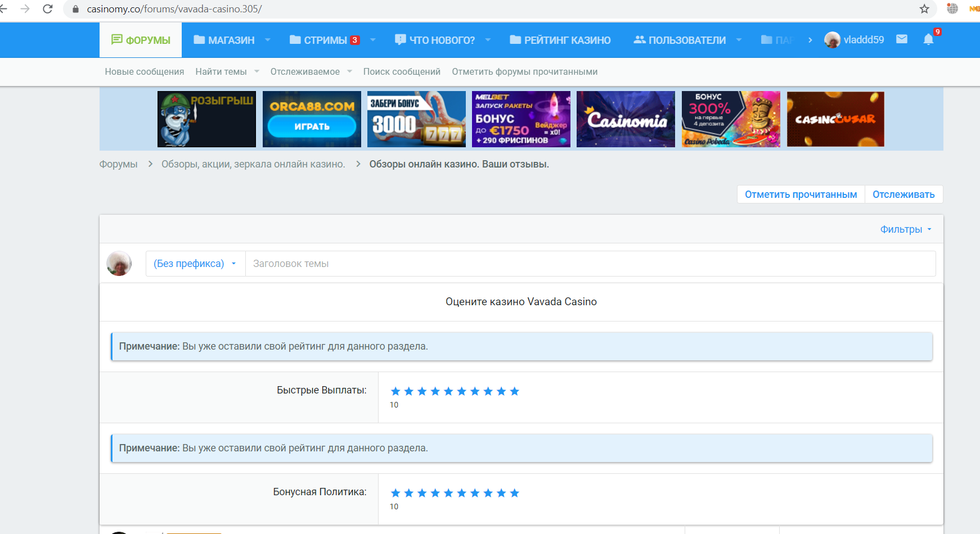Open the ПОЛЬЗОВАТЕЛИ menu item

coord(680,40)
